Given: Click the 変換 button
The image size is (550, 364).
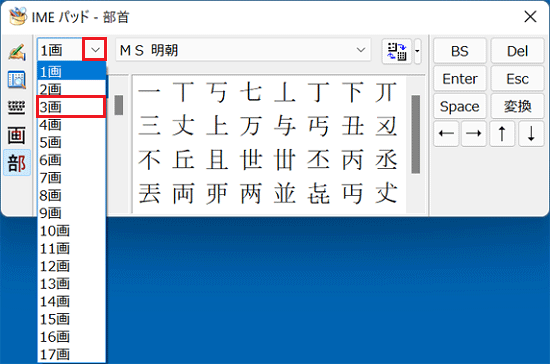Looking at the screenshot, I should 517,106.
